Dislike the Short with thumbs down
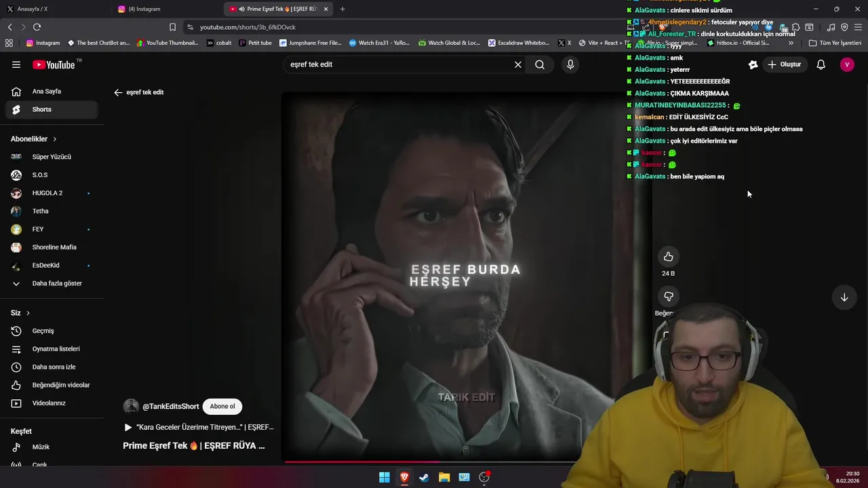 (x=668, y=297)
